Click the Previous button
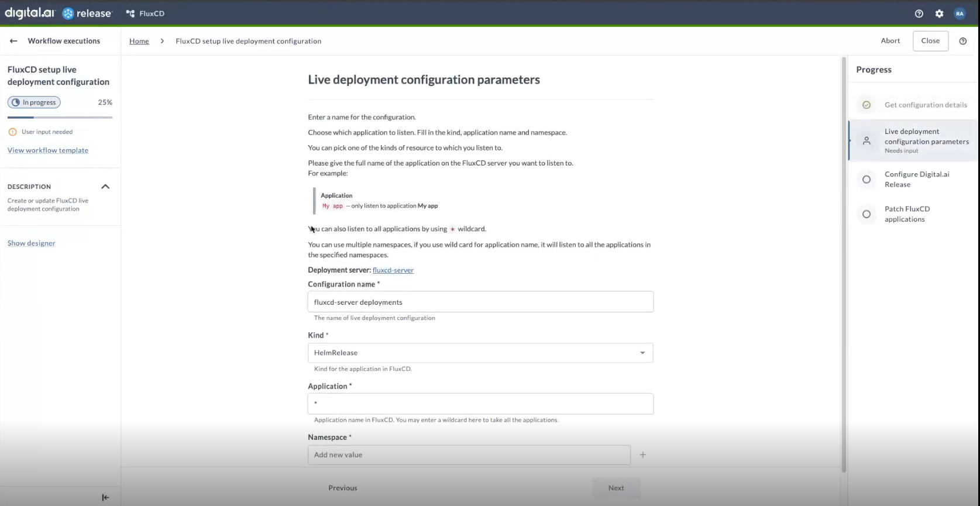This screenshot has height=506, width=980. click(343, 488)
